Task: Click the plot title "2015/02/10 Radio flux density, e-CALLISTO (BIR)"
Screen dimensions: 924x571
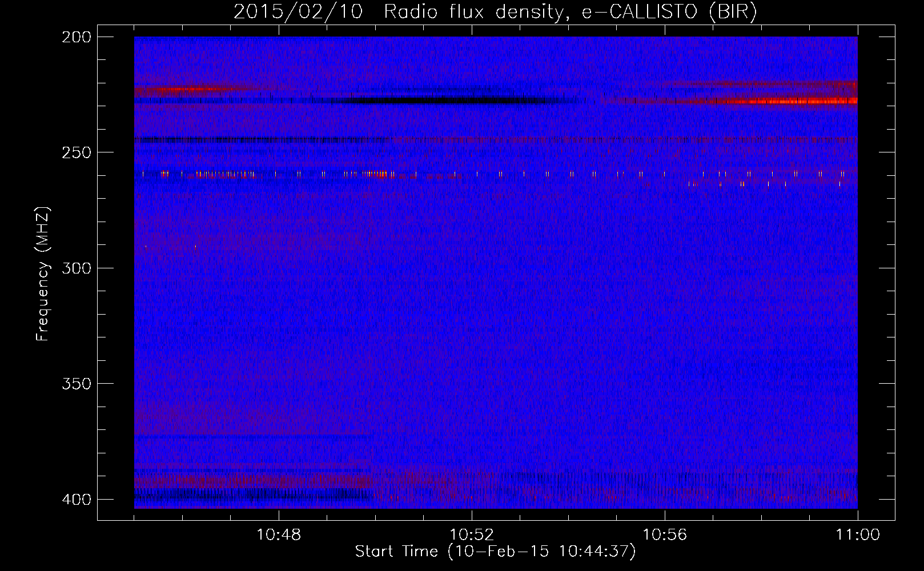Action: coord(495,12)
